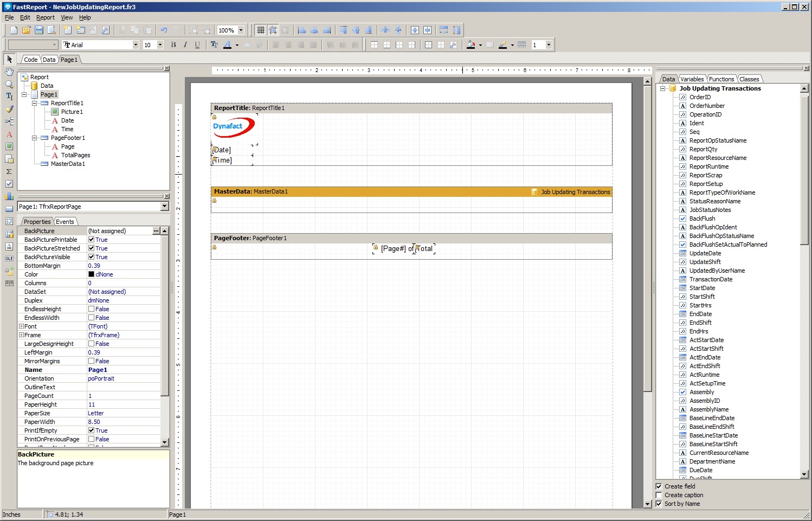Switch to the Events tab
The image size is (812, 521).
[x=65, y=222]
